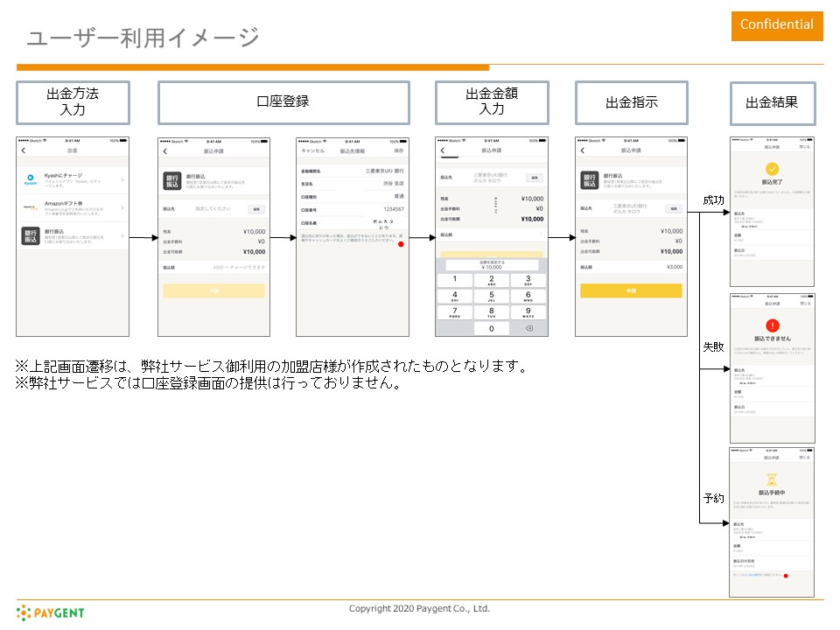
Task: Open the 銀行振込 row chevron in 出金 list
Action: [122, 236]
